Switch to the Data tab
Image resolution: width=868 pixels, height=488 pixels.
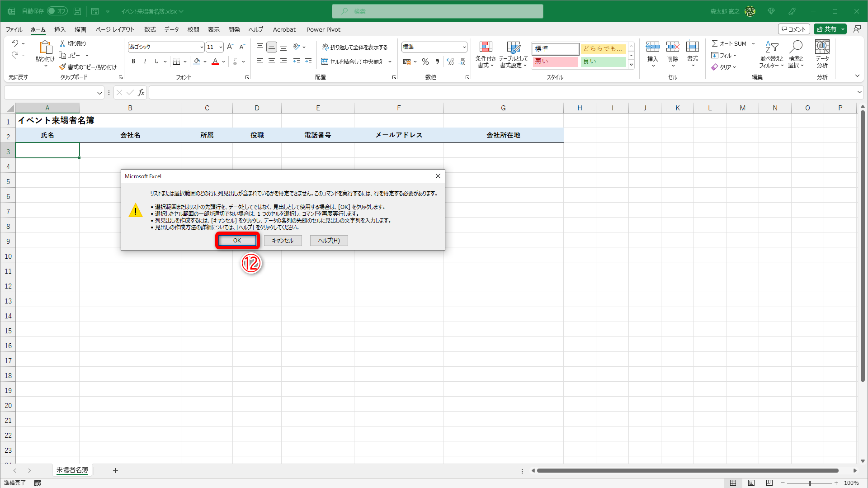(172, 30)
